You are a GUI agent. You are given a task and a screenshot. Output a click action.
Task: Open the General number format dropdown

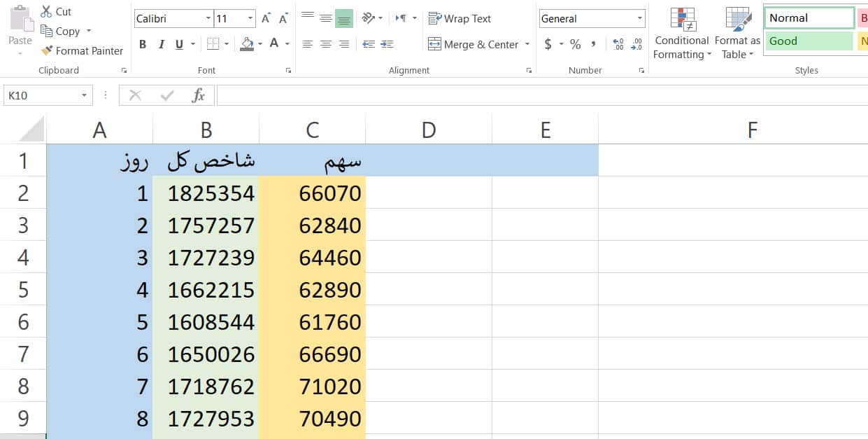(640, 18)
